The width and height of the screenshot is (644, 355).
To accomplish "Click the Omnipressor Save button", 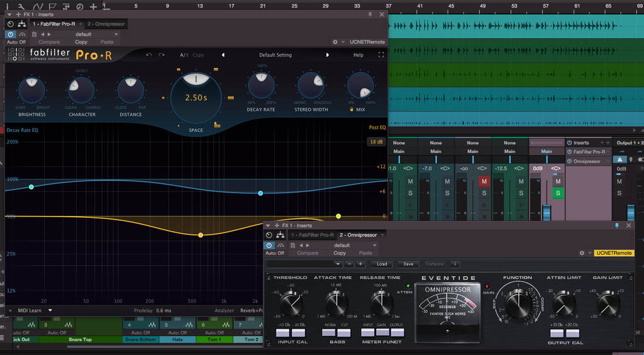I will 408,264.
